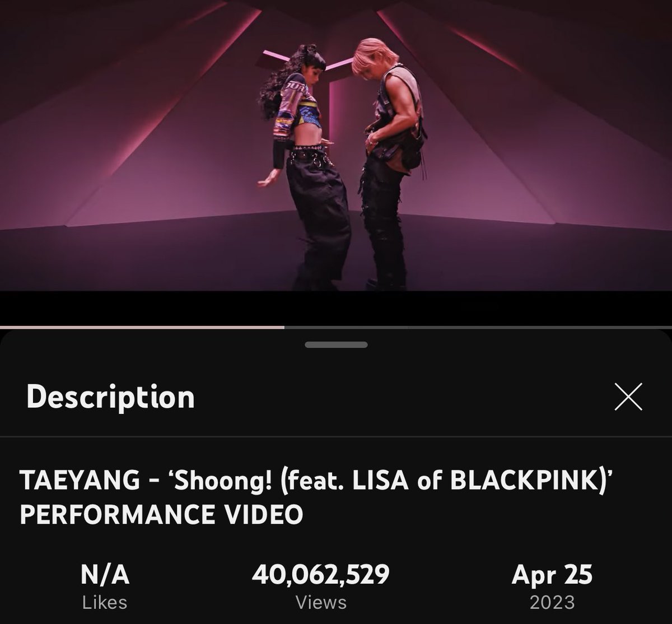The height and width of the screenshot is (624, 672).
Task: Click the Likes label
Action: 105,603
